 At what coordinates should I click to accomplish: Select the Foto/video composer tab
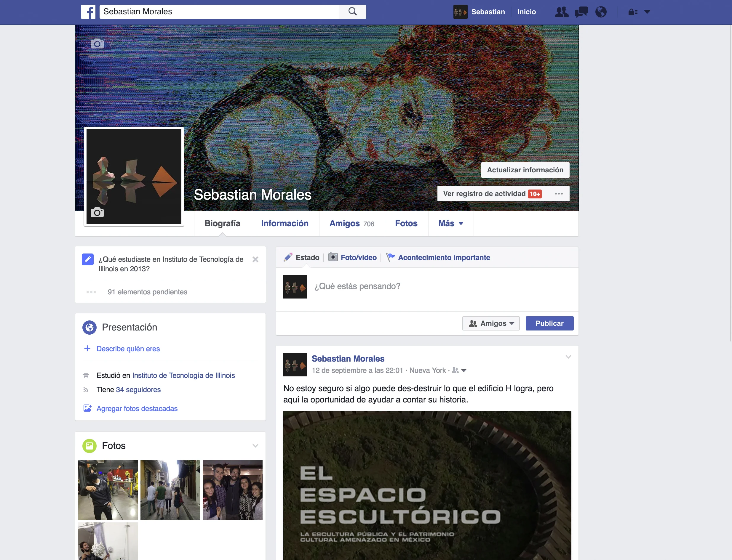(352, 257)
